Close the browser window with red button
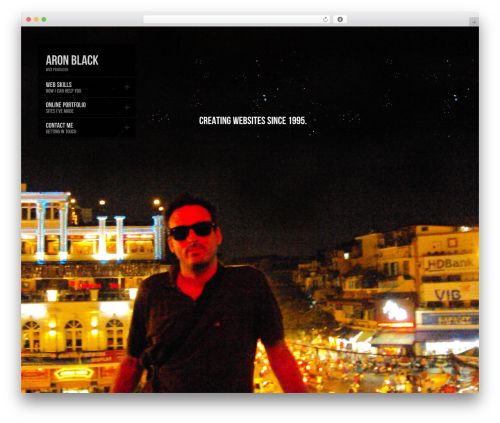 click(29, 19)
